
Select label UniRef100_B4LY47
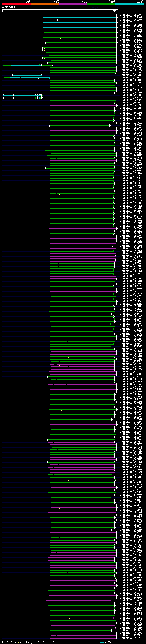pyautogui.click(x=131, y=85)
